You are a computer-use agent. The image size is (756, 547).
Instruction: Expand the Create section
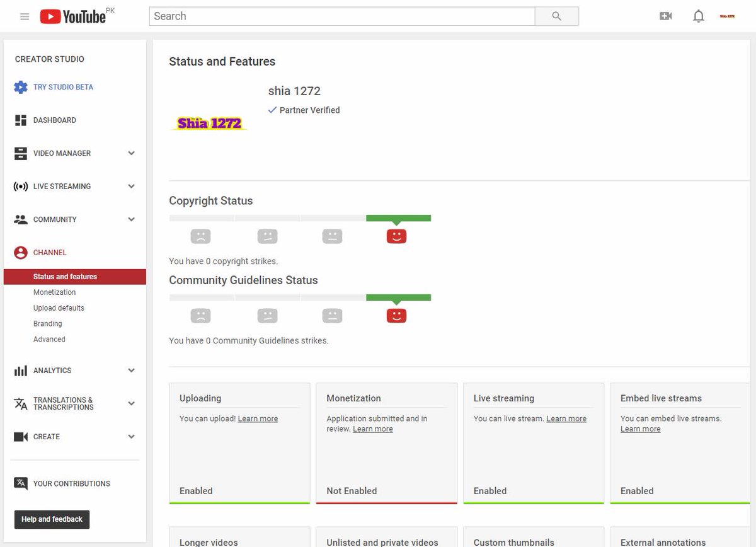(131, 437)
